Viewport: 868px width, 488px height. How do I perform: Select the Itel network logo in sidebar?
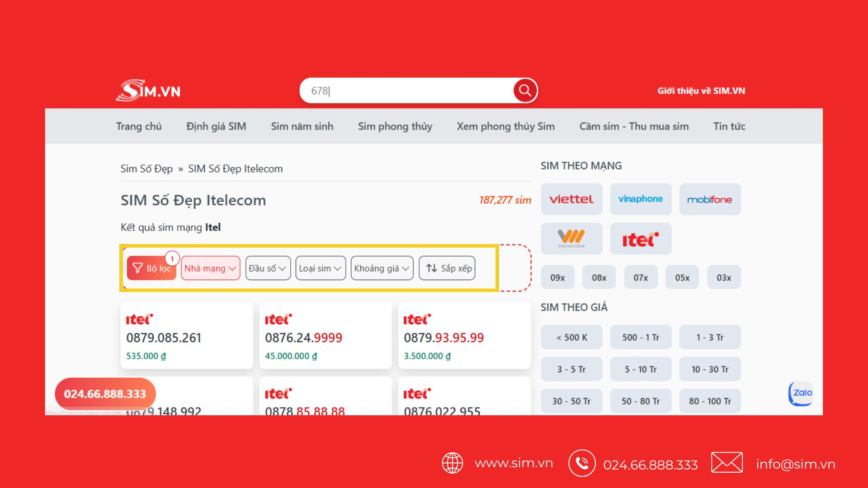point(641,239)
